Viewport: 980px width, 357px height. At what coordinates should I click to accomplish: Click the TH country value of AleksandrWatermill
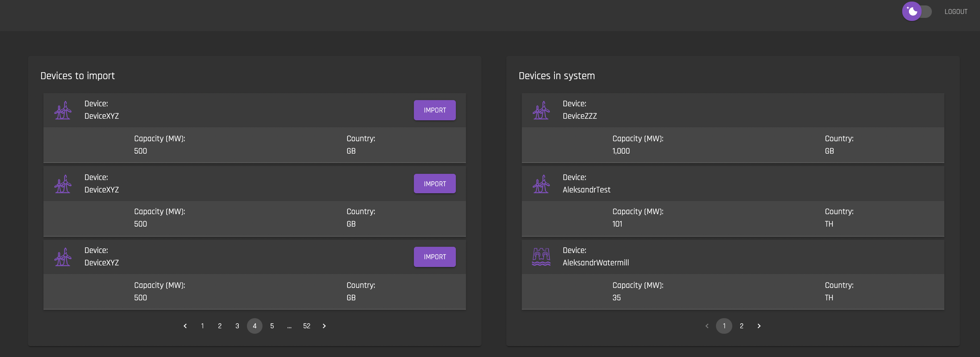(829, 298)
